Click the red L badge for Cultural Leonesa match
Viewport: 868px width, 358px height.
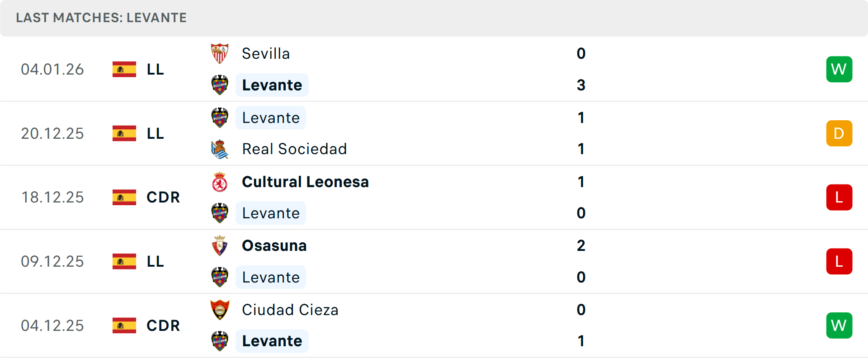pyautogui.click(x=839, y=198)
